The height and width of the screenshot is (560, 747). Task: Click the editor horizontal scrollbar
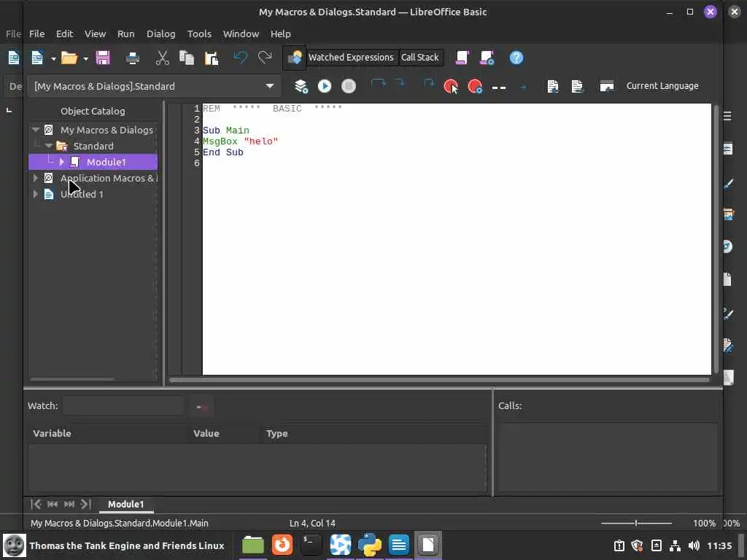438,380
